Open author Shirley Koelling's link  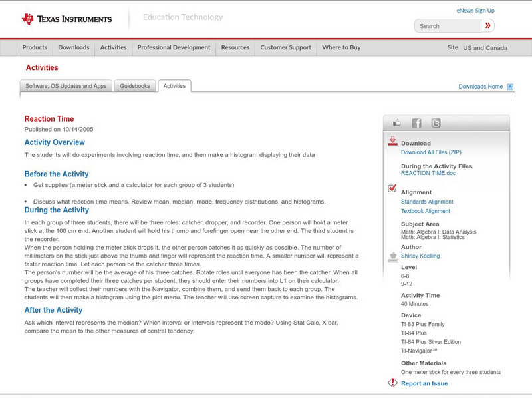(420, 256)
